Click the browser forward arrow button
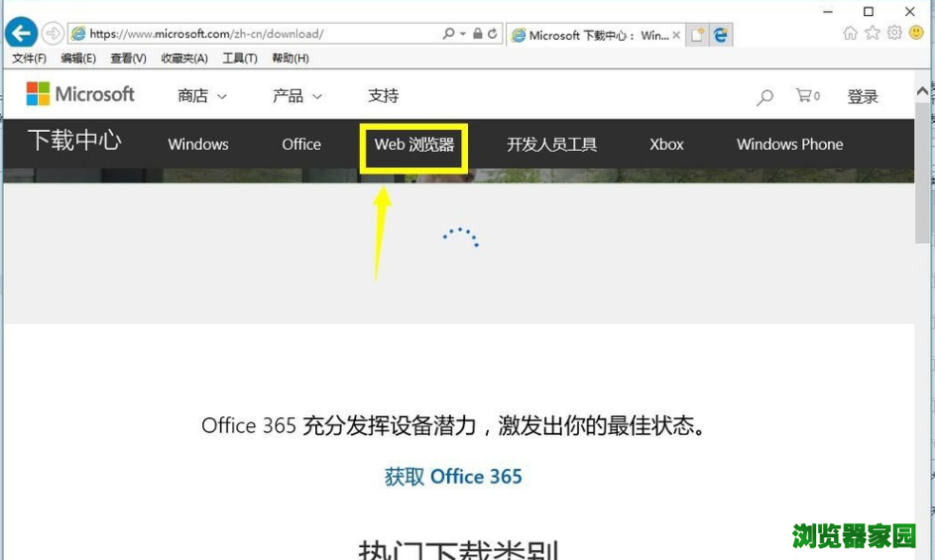The width and height of the screenshot is (935, 560). coord(52,34)
